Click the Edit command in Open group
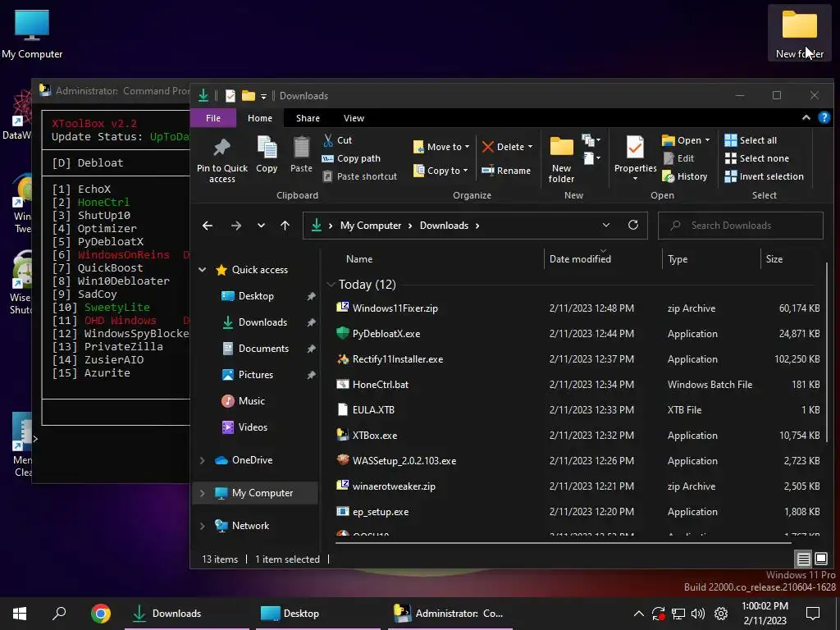This screenshot has width=840, height=630. [678, 158]
